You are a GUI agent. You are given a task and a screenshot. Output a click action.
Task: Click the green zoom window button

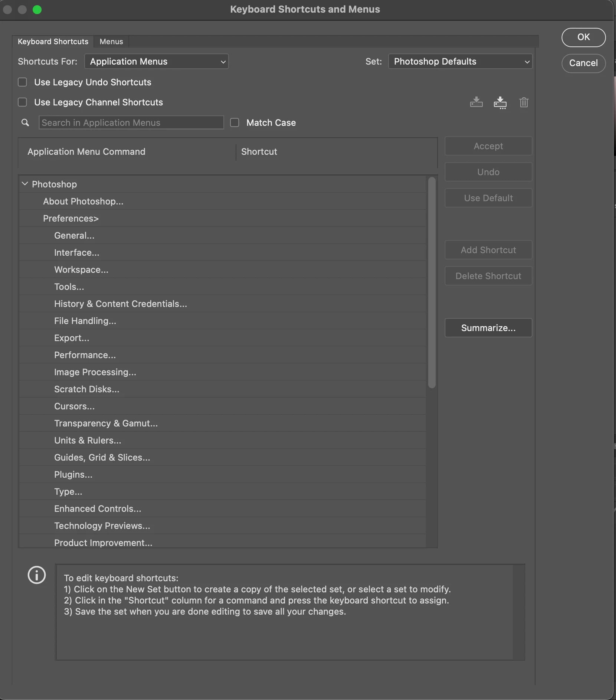[x=37, y=10]
